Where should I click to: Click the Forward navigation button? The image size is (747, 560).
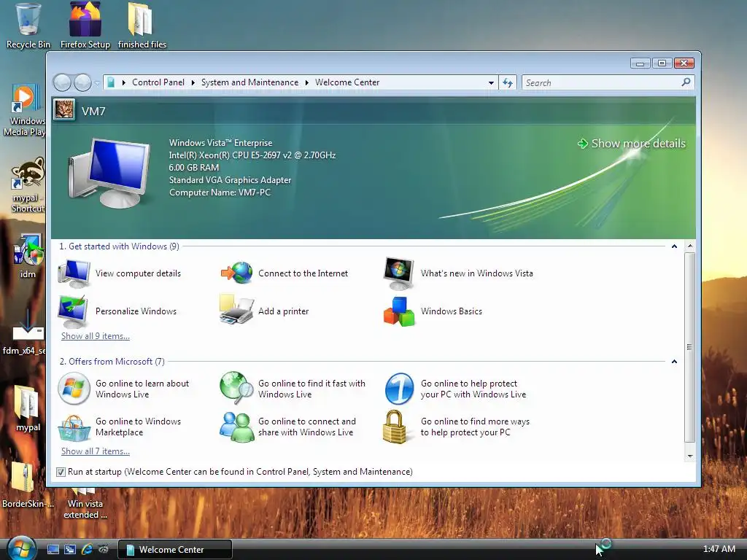pos(83,83)
